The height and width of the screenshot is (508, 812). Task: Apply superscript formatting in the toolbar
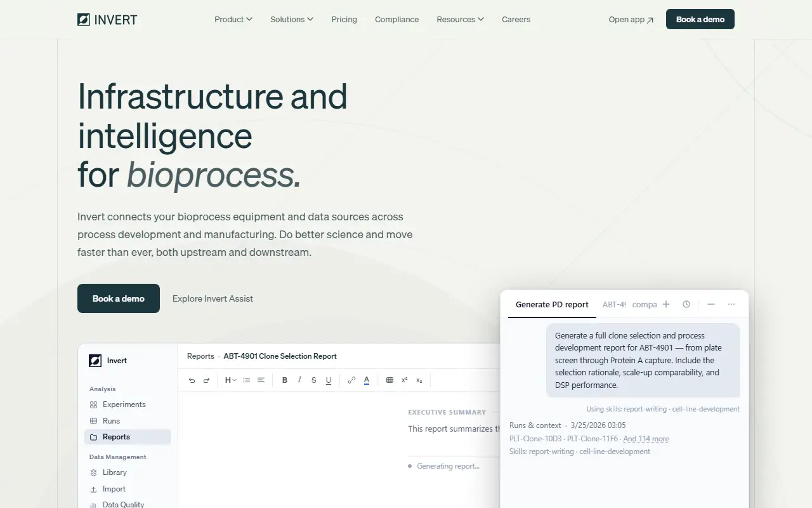tap(405, 380)
